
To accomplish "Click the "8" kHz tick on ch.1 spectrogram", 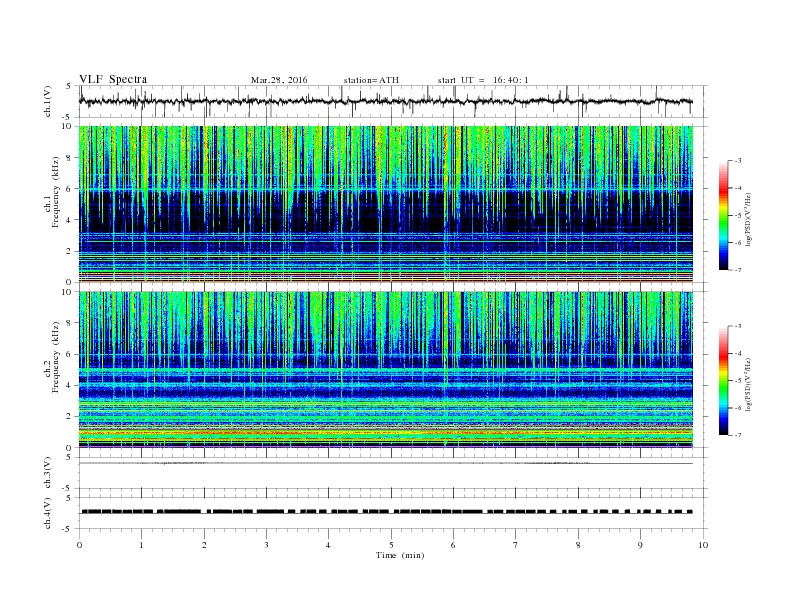I will click(x=69, y=158).
